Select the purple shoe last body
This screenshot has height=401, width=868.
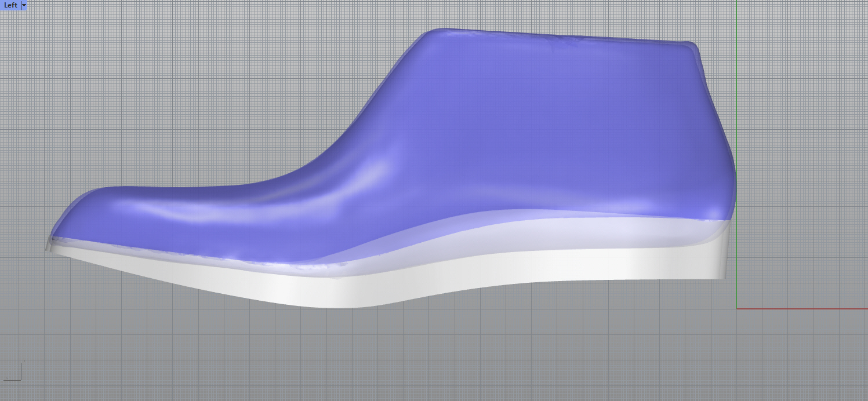tap(522, 133)
